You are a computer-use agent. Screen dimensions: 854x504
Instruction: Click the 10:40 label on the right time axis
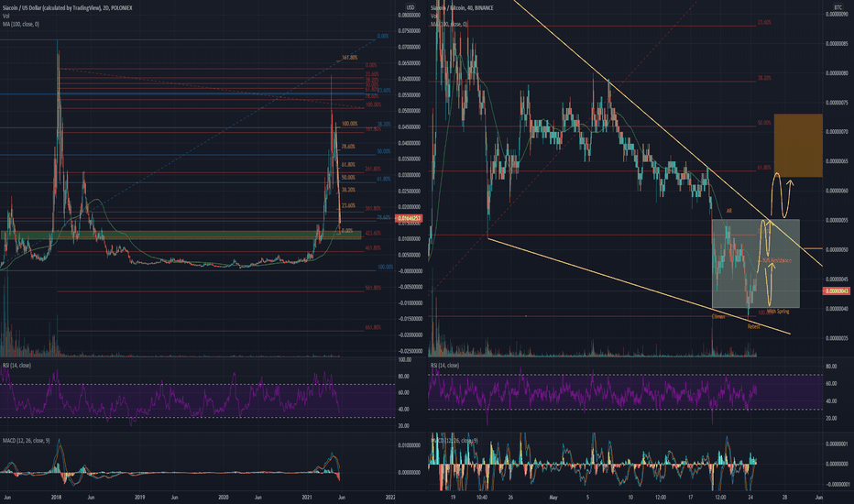pos(482,498)
